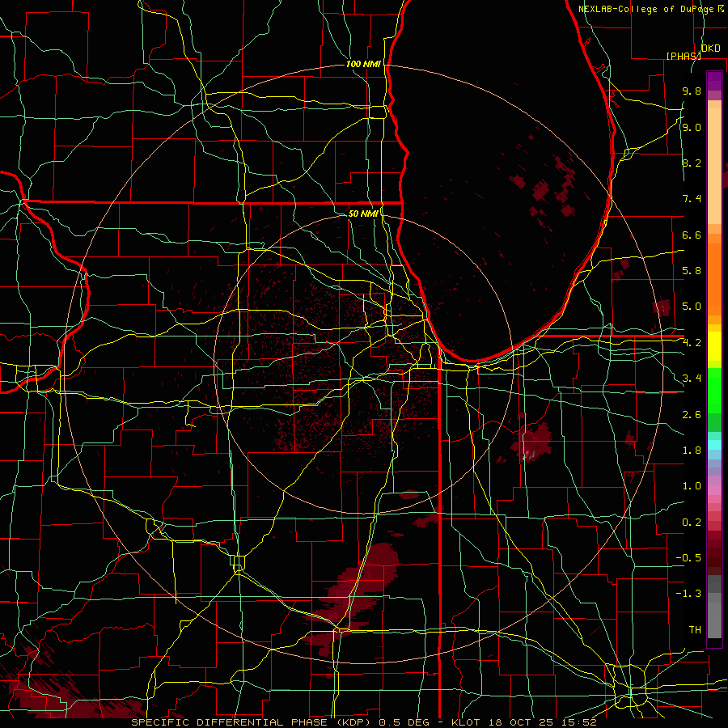Viewport: 728px width, 728px height.
Task: Pick the bright green segment of the color bar
Action: coord(714,390)
